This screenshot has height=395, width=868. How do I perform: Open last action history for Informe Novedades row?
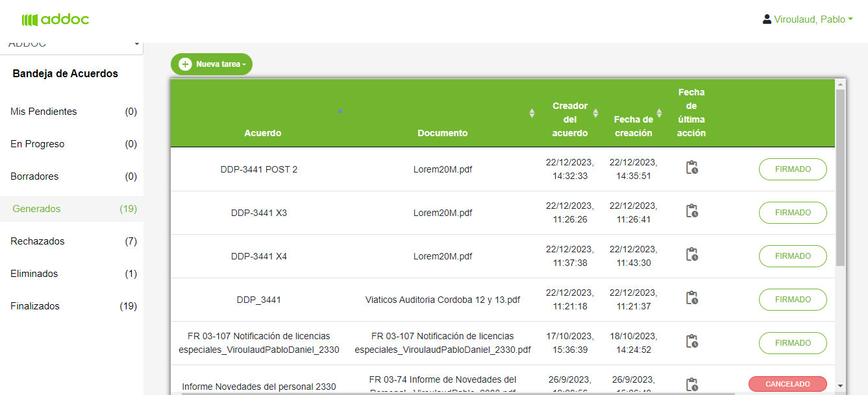click(691, 384)
